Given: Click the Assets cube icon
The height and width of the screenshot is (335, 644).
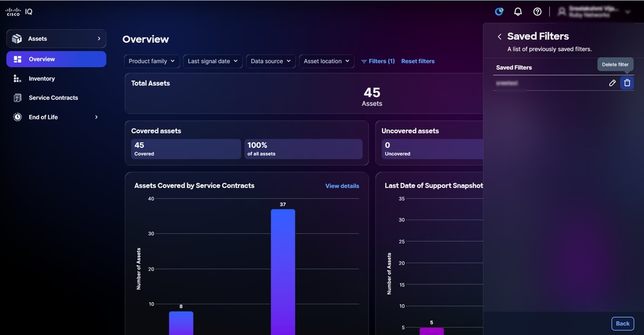Looking at the screenshot, I should pyautogui.click(x=17, y=39).
